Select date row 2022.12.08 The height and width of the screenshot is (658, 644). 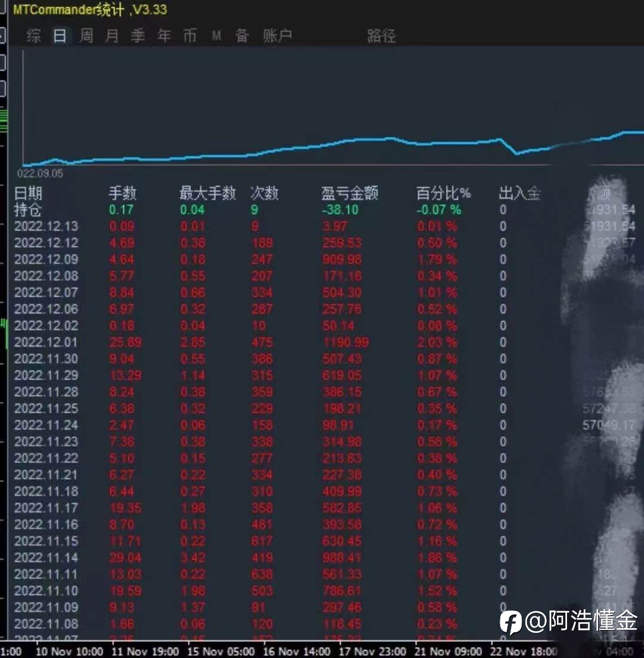tap(46, 276)
